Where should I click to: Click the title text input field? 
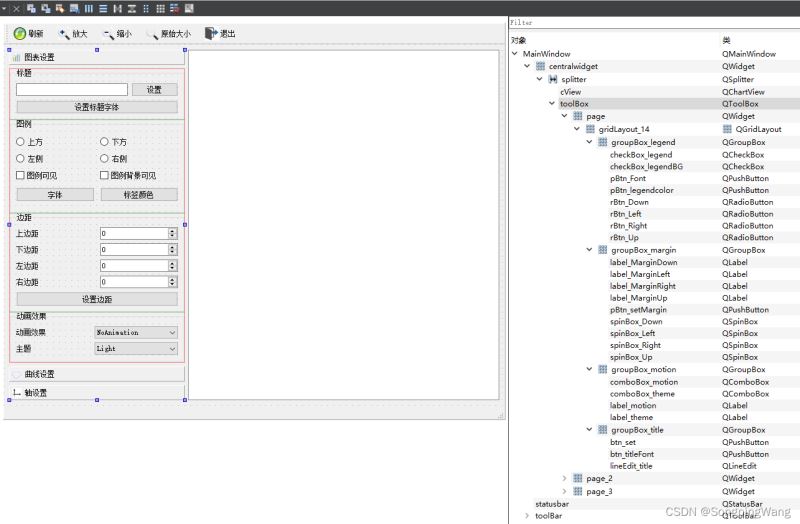pos(72,90)
